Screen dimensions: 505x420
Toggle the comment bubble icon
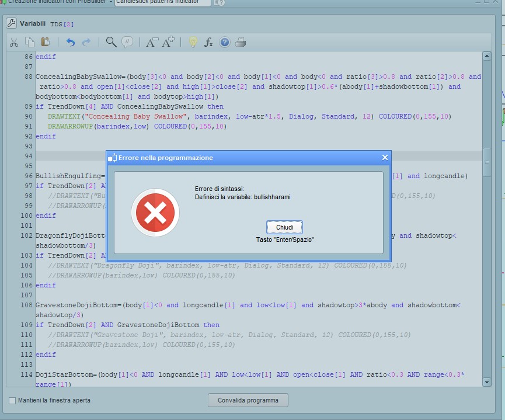click(127, 42)
